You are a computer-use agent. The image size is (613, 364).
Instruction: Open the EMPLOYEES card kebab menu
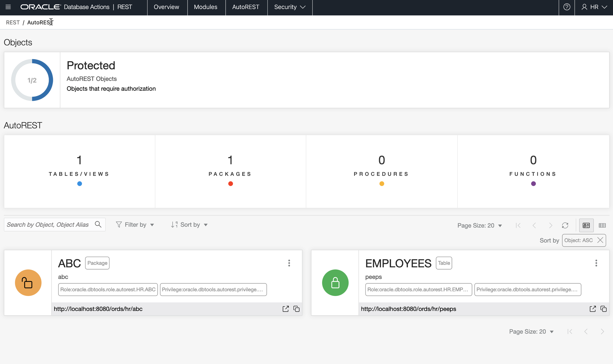click(596, 263)
